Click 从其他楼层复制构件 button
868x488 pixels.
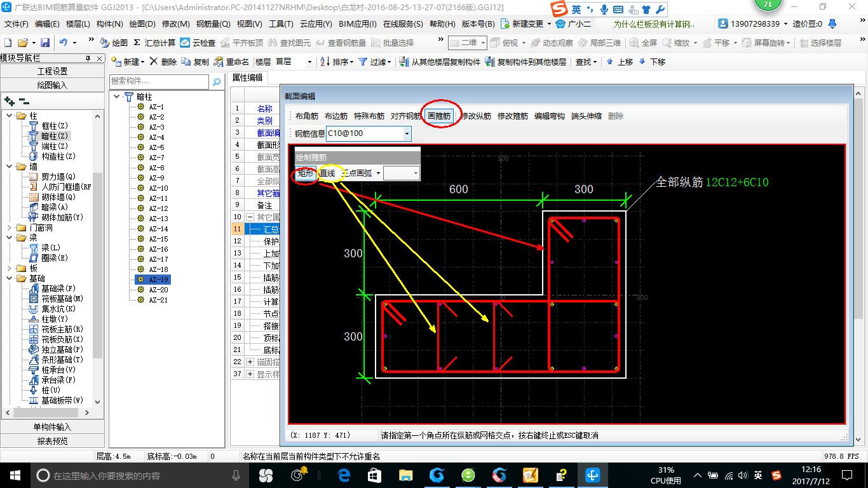(x=440, y=62)
